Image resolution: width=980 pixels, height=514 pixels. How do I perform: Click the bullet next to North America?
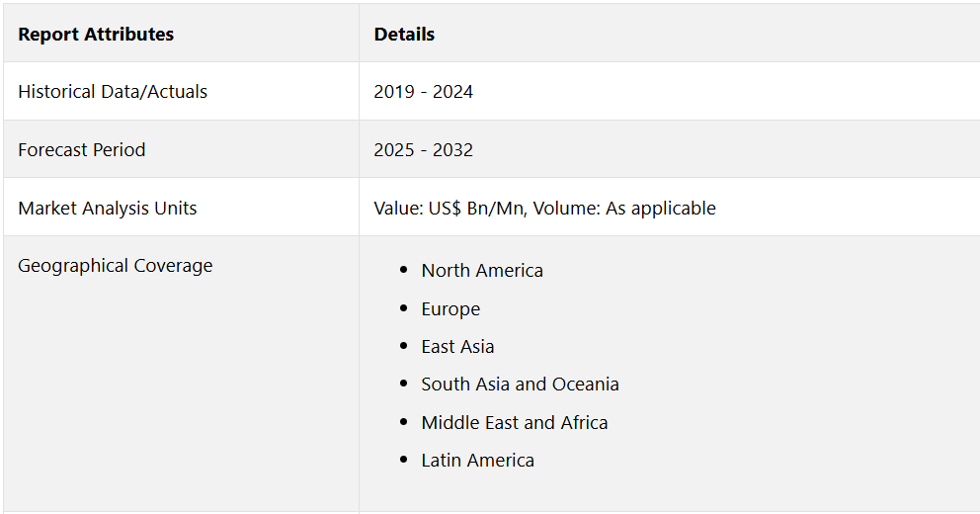[404, 270]
